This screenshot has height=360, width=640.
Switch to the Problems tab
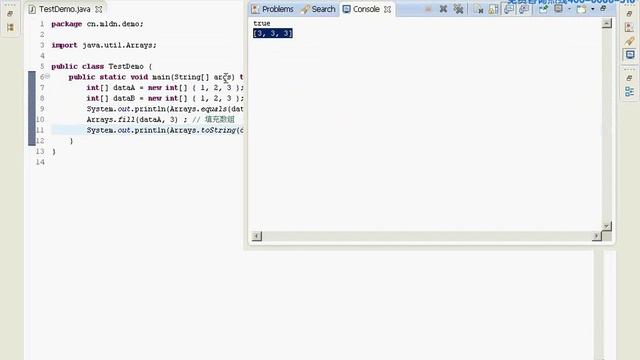tap(273, 9)
